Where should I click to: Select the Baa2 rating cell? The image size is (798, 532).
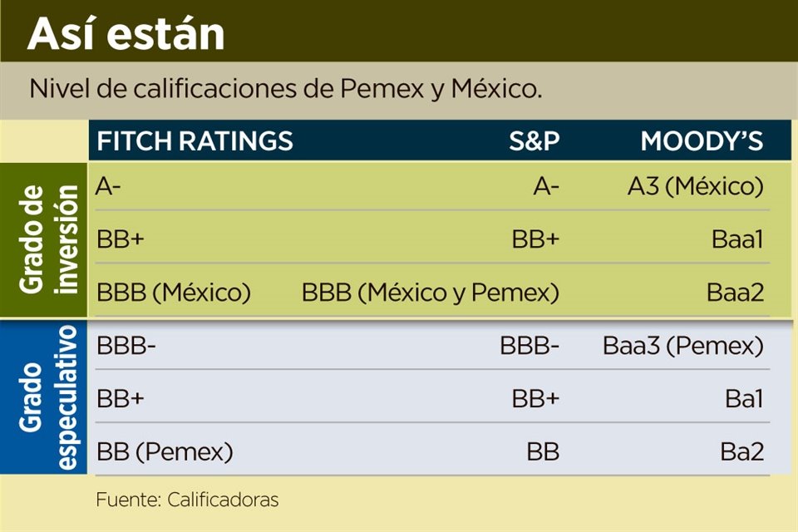[735, 293]
